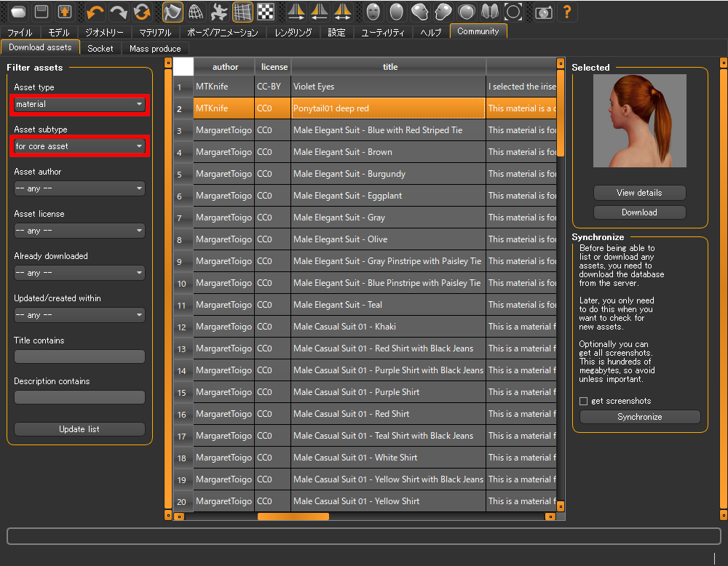Viewport: 728px width, 566px height.
Task: Click the checkerboard background icon
Action: [x=264, y=12]
